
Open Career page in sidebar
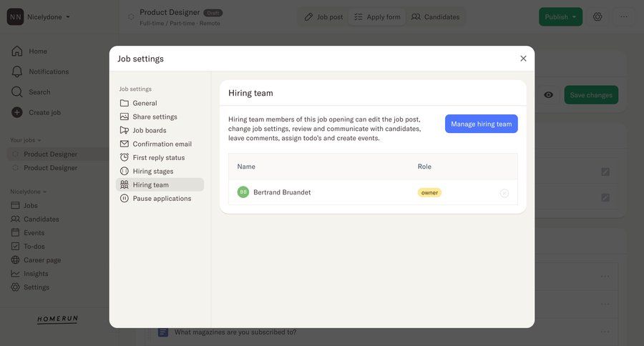coord(36,259)
